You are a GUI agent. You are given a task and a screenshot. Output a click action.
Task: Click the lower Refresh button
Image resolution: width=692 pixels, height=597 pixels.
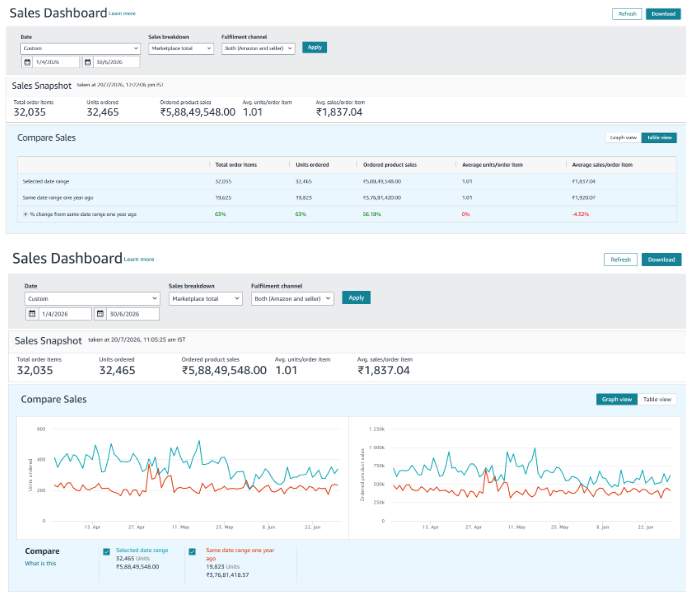coord(621,259)
